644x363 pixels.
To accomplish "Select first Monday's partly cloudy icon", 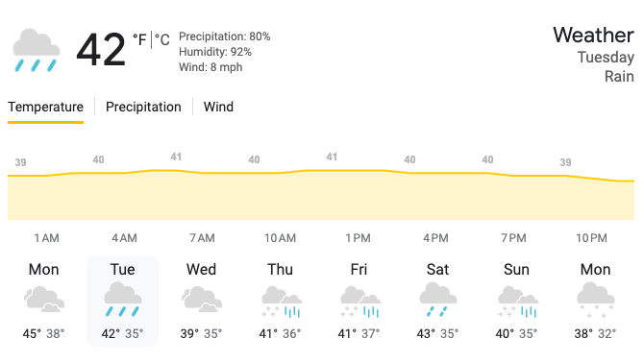I will click(44, 300).
